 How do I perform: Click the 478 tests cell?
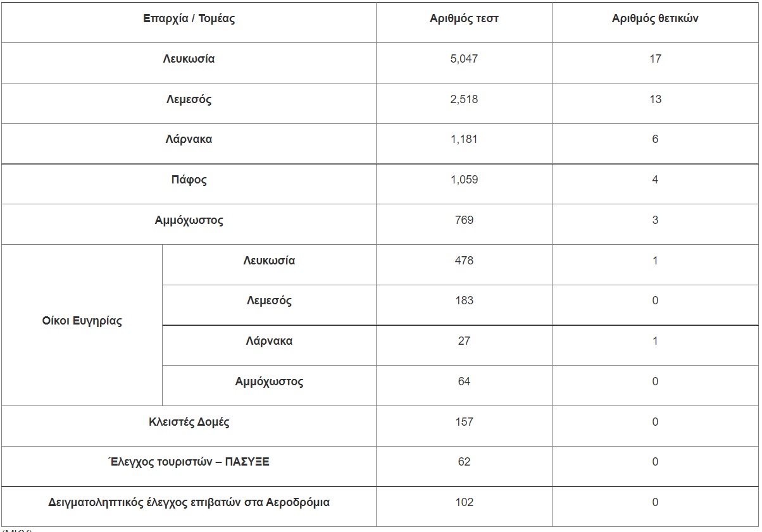pos(464,261)
